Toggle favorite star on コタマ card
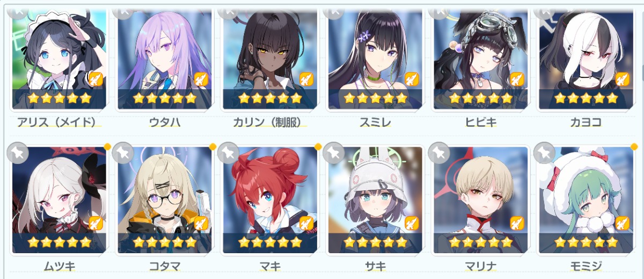Screen dimensions: 644x279 (x=123, y=153)
